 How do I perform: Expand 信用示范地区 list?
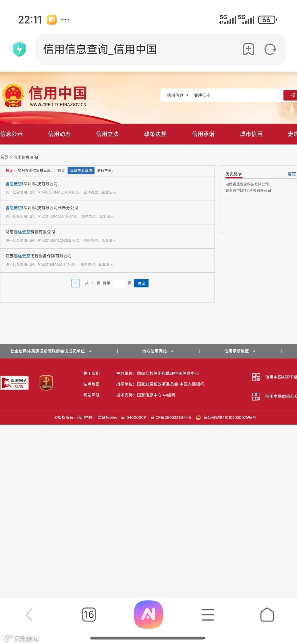click(x=240, y=351)
